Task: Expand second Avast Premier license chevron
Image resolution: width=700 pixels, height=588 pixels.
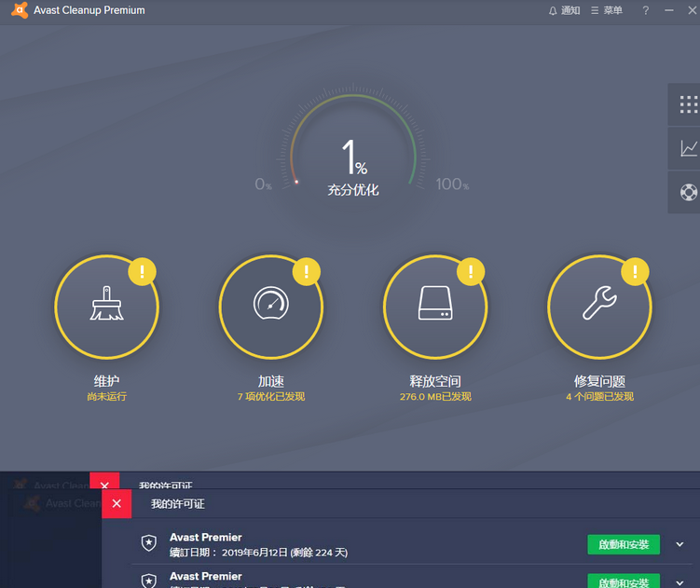Action: [679, 582]
